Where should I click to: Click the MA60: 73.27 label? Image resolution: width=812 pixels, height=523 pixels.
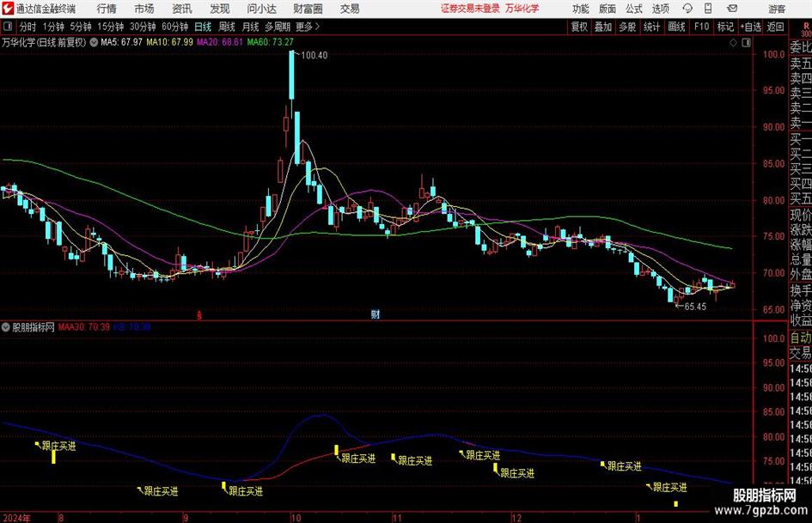click(271, 42)
